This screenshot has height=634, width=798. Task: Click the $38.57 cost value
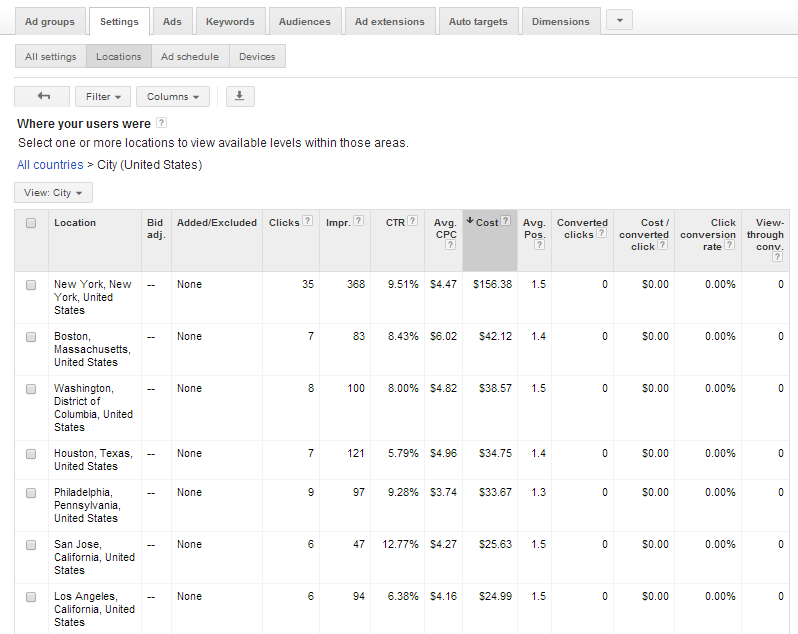[495, 388]
